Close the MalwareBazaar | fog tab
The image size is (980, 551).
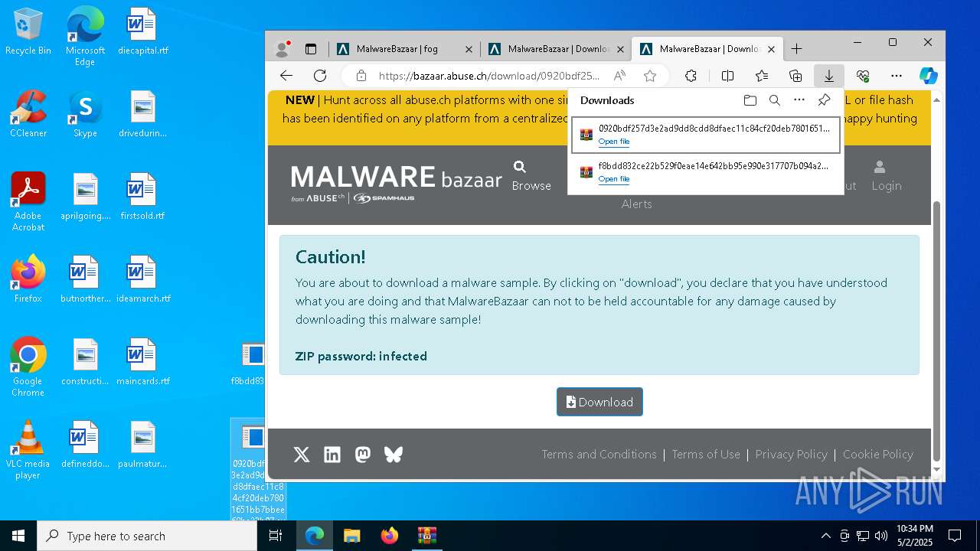(469, 49)
